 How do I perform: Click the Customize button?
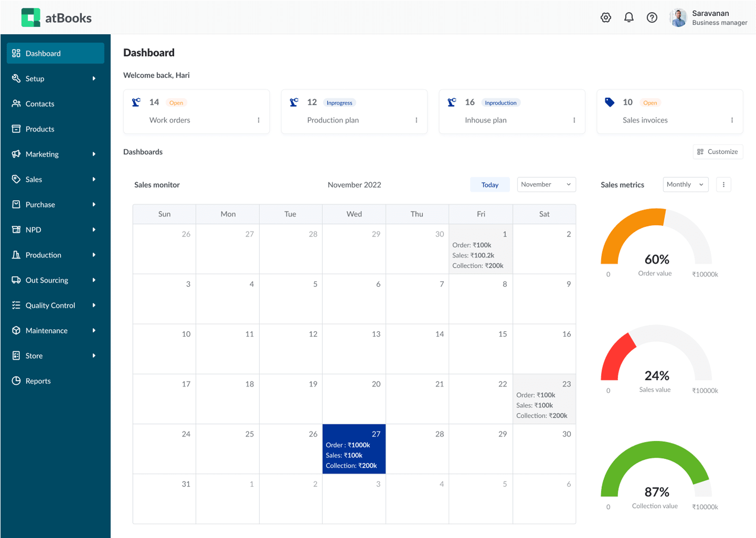click(718, 152)
